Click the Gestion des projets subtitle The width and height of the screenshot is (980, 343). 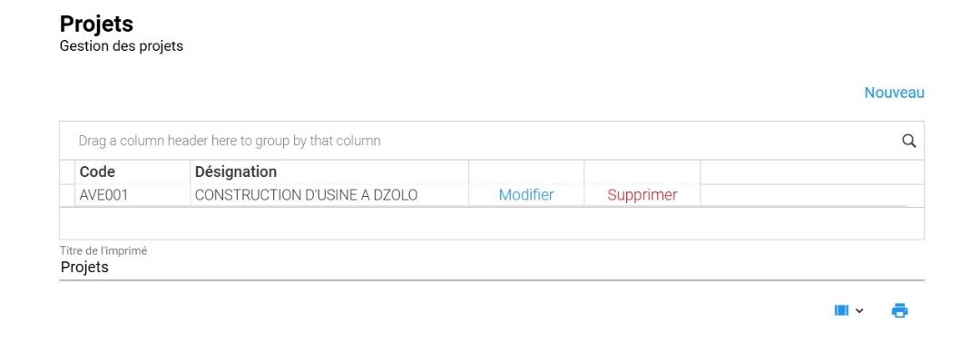(x=122, y=46)
